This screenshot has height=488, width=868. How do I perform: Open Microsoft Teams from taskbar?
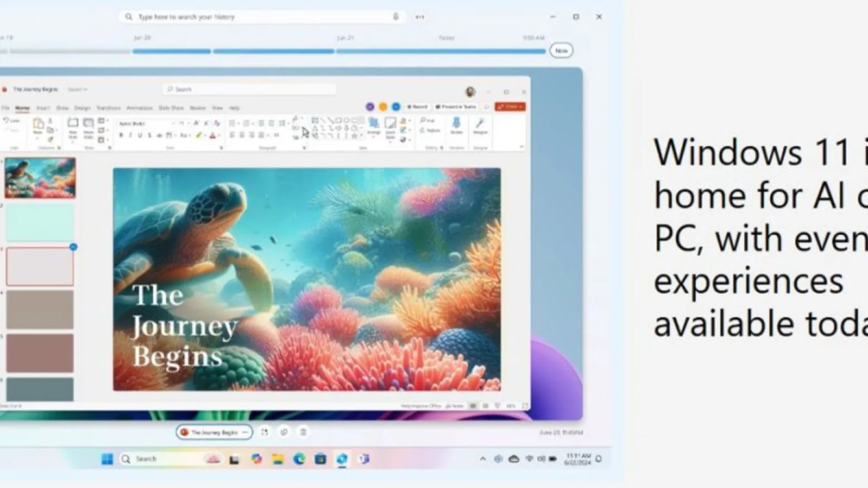pos(364,459)
